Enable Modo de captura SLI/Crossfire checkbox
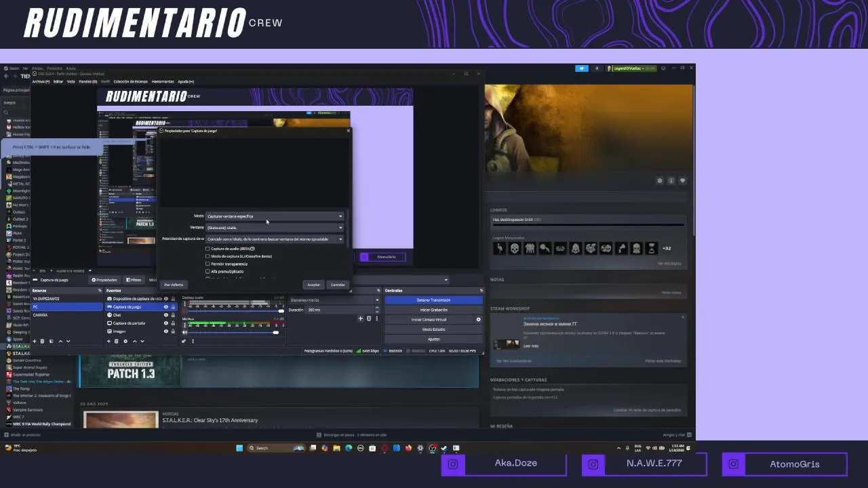 pos(208,256)
